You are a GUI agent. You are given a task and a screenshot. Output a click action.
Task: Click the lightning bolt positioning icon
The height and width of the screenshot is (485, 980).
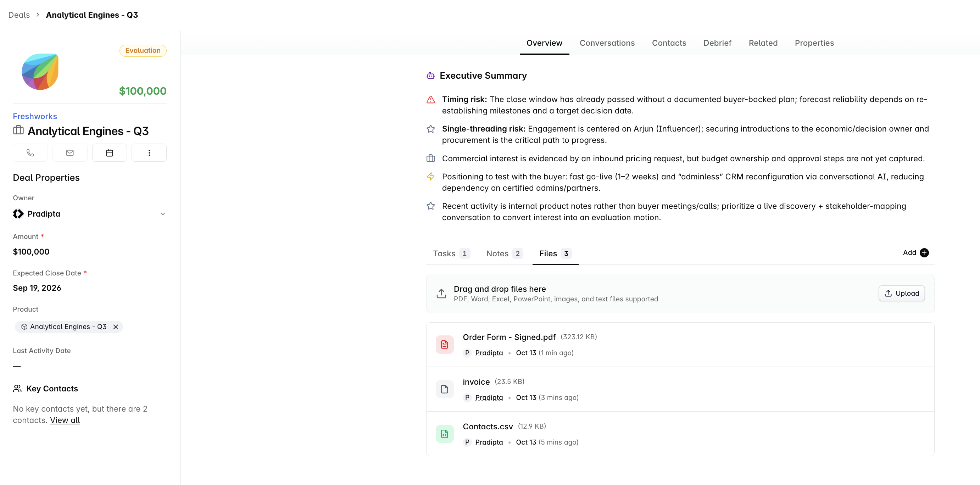click(430, 177)
